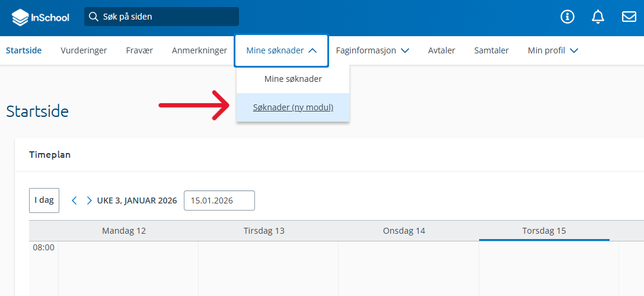Go to next week arrow
Screen dimensions: 644x296
tap(89, 200)
